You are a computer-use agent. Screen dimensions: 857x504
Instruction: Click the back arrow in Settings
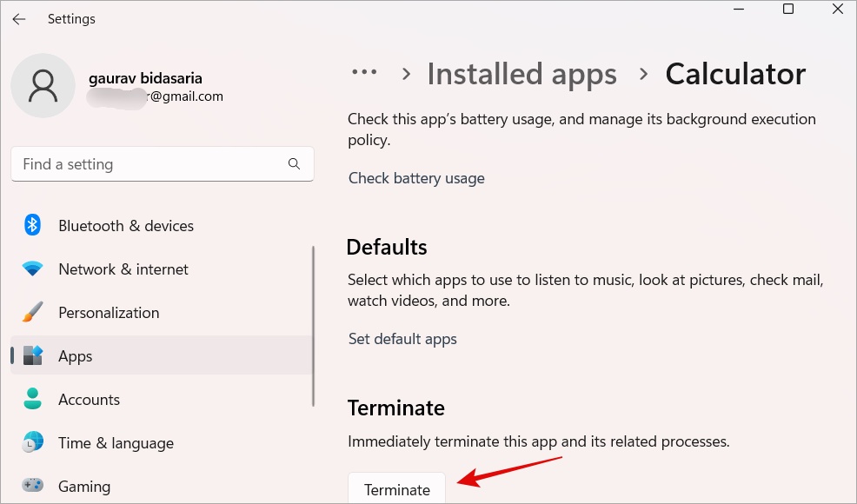[19, 19]
